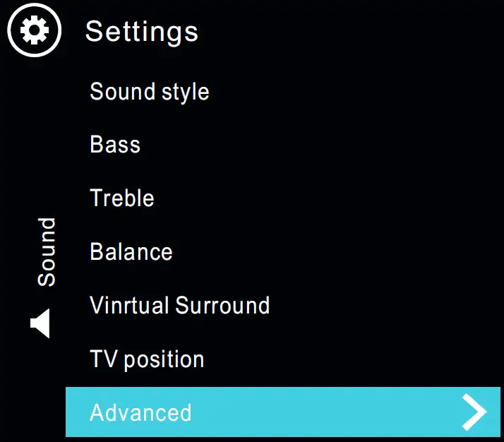
Task: Expand Advanced using the right chevron
Action: coord(474,412)
